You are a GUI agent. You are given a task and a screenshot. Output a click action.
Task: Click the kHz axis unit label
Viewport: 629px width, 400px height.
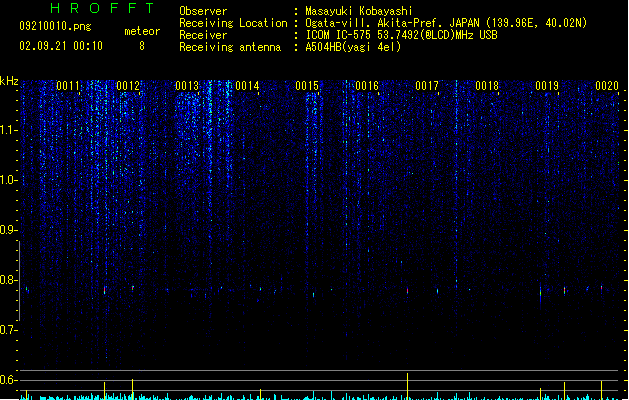pyautogui.click(x=9, y=81)
